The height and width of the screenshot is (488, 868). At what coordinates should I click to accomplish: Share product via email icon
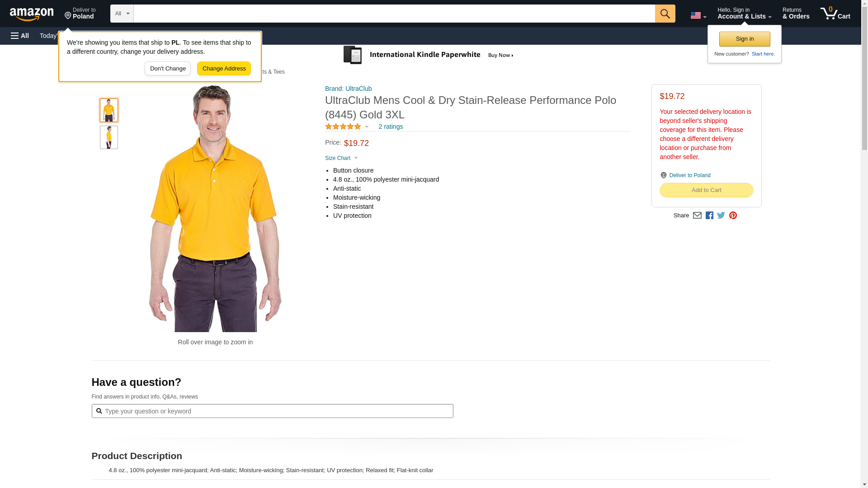697,216
